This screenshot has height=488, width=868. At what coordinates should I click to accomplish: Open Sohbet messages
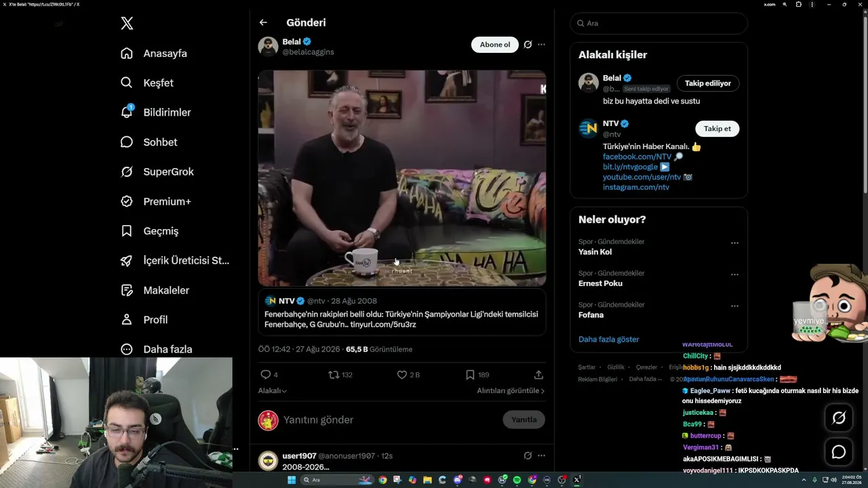pos(149,142)
